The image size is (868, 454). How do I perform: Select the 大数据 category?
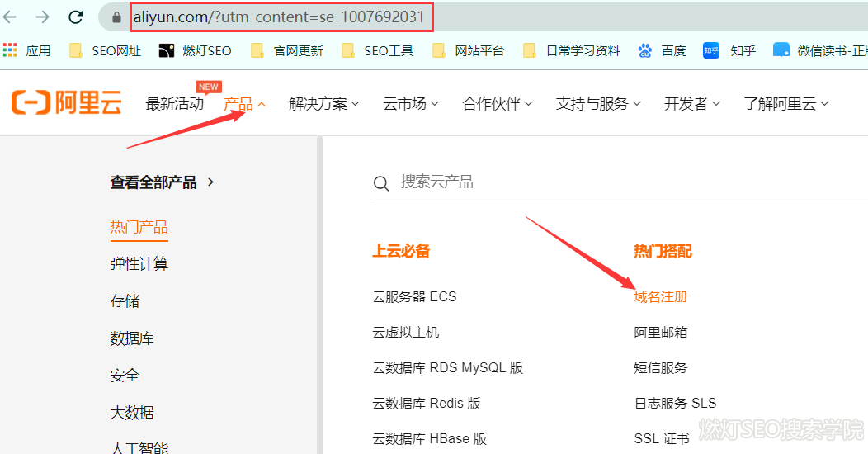tap(132, 413)
